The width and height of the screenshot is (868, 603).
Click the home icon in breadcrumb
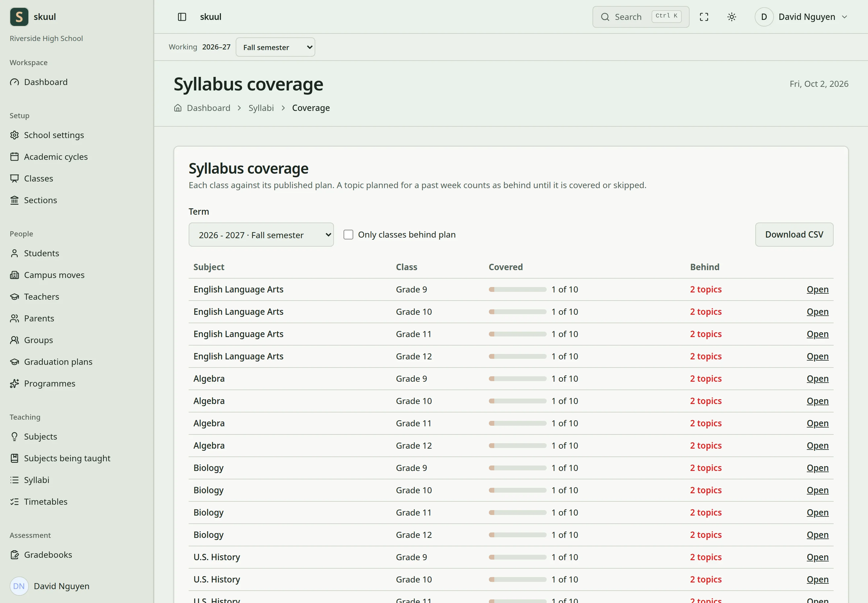pos(178,108)
